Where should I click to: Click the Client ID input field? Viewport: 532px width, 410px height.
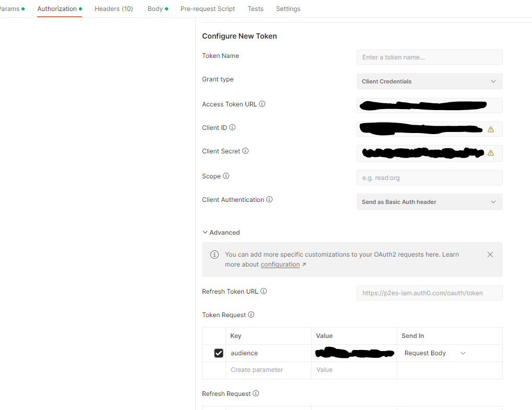(x=430, y=129)
